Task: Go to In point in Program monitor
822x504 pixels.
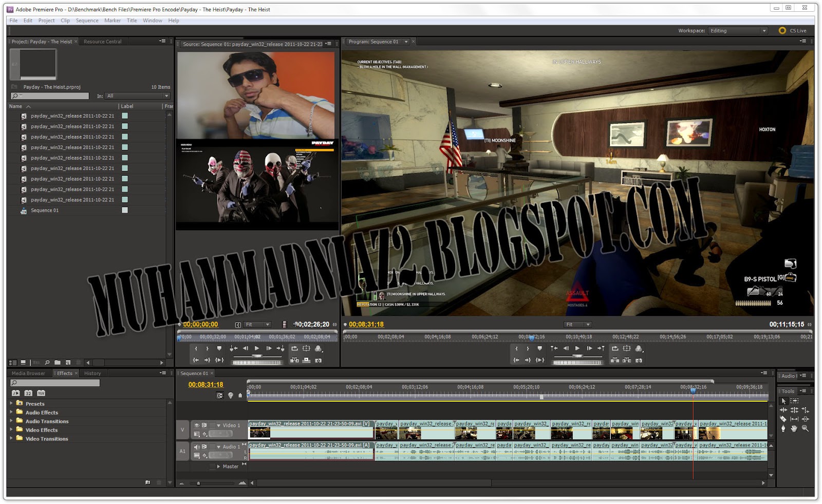Action: (x=516, y=360)
